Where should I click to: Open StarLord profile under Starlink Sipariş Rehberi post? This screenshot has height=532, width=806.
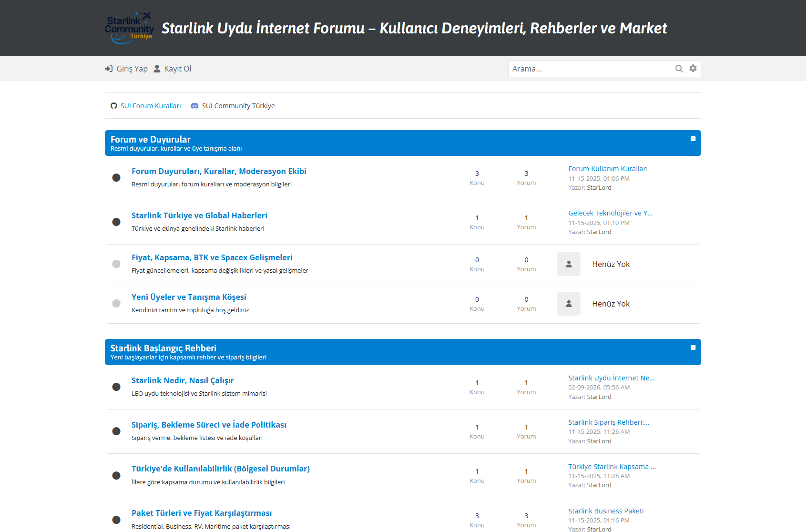tap(599, 441)
